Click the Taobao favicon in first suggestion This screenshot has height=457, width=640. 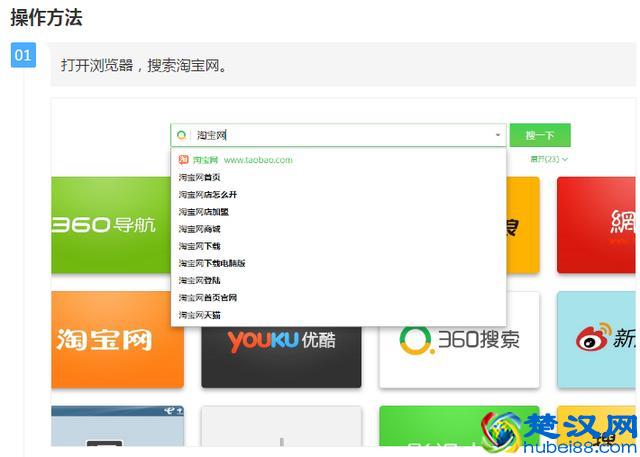pyautogui.click(x=183, y=160)
